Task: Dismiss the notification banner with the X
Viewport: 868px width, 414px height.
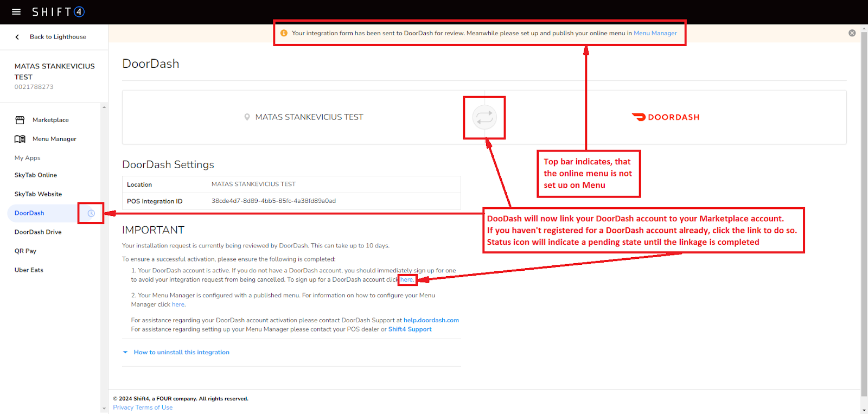Action: coord(852,33)
